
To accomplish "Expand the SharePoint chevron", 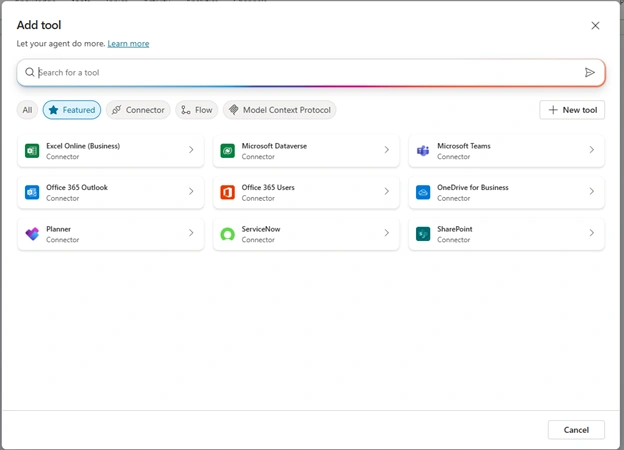I will 592,233.
